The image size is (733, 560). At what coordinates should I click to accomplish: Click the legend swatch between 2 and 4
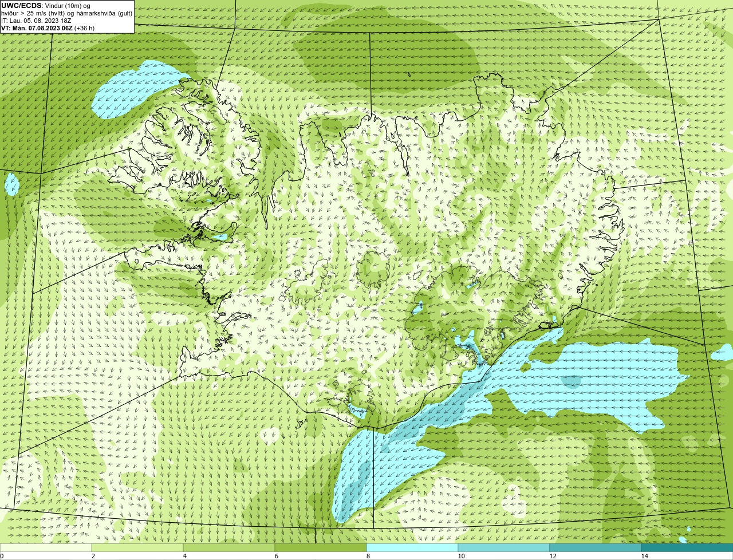(137, 547)
